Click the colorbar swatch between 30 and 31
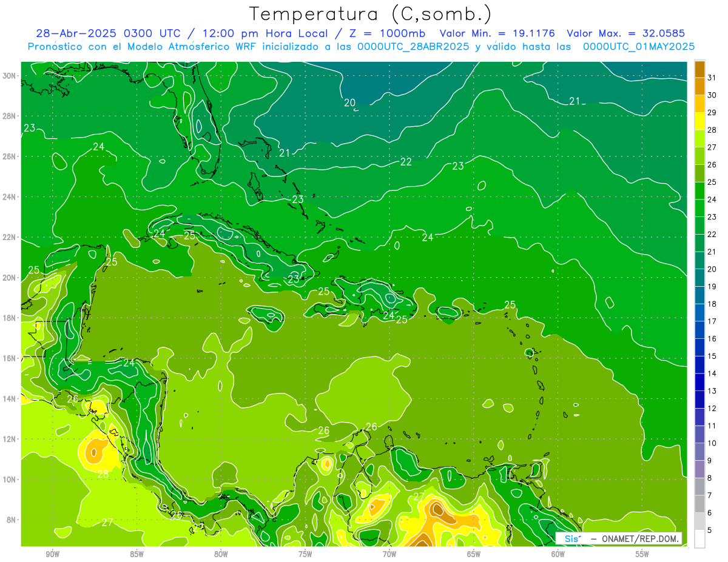 pos(699,87)
